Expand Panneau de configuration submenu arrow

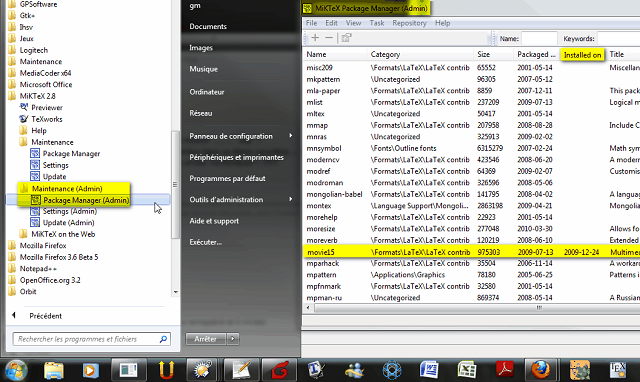(x=291, y=135)
